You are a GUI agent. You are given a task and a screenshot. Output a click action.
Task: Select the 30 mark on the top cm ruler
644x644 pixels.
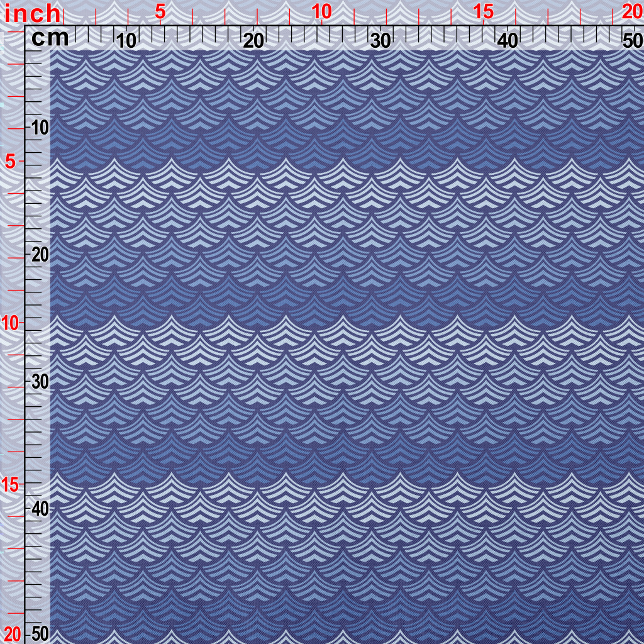[380, 41]
